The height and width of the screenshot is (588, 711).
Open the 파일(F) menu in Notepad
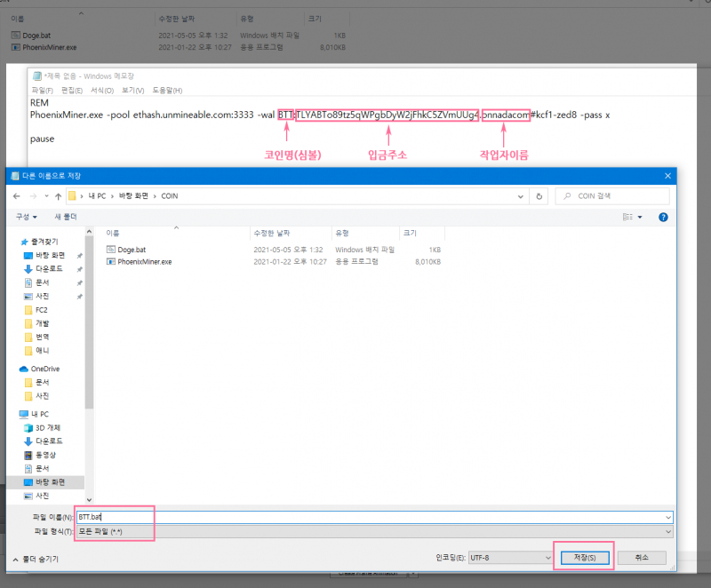(x=42, y=91)
